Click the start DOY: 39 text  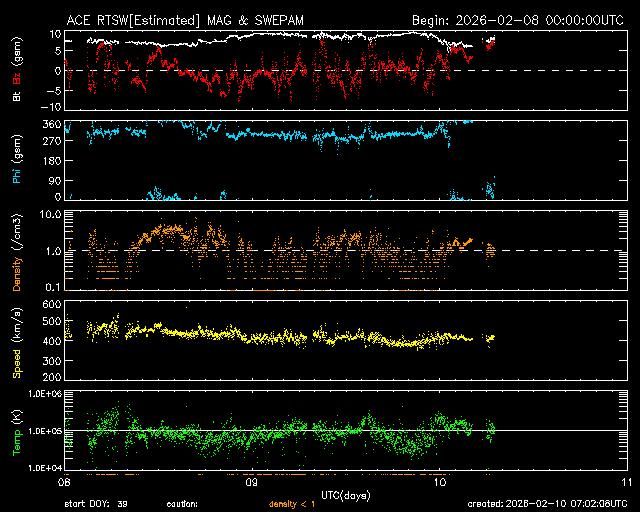tap(96, 504)
